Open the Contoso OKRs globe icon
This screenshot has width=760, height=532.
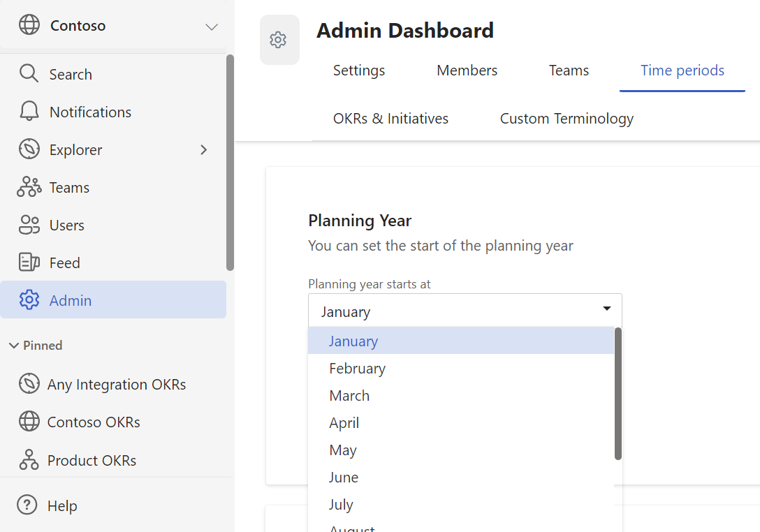tap(29, 422)
